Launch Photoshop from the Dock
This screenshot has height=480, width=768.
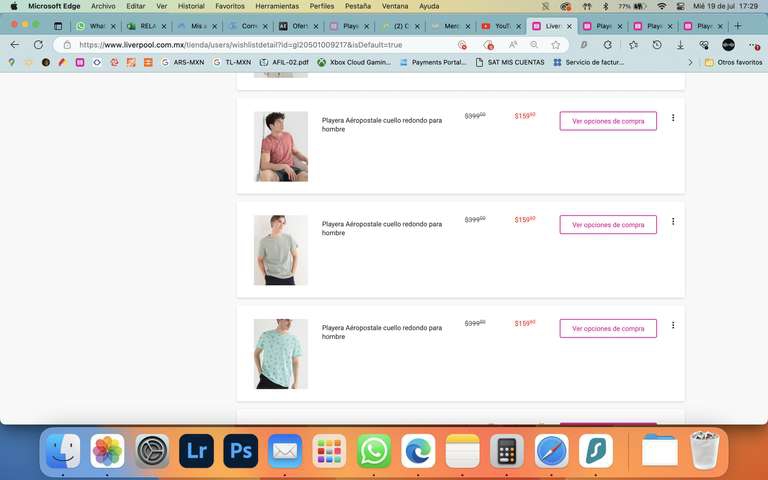241,451
